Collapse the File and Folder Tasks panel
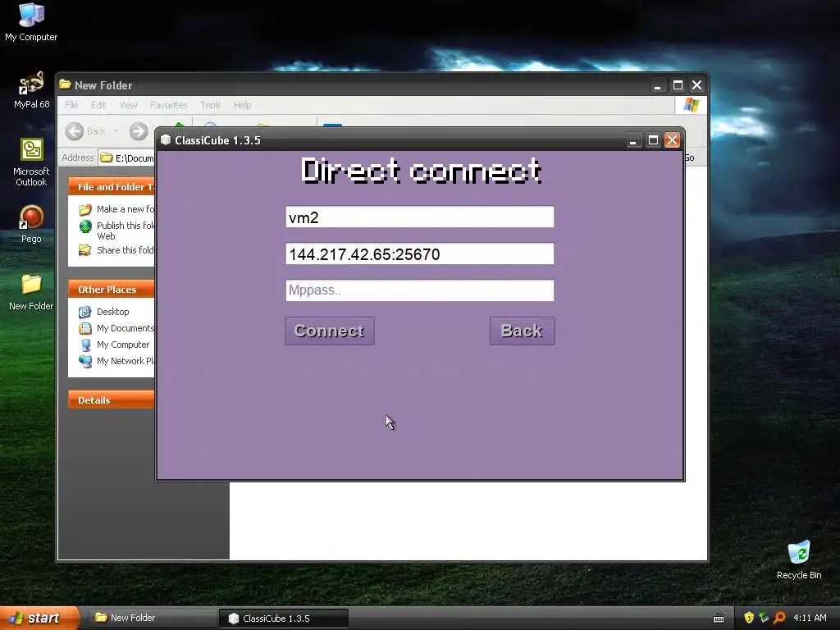The image size is (840, 630). 112,187
